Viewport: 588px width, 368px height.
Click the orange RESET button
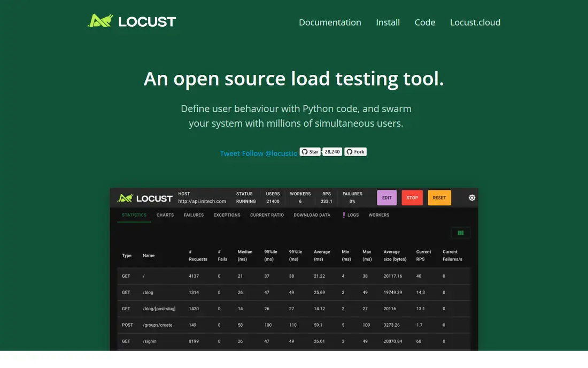click(x=439, y=198)
